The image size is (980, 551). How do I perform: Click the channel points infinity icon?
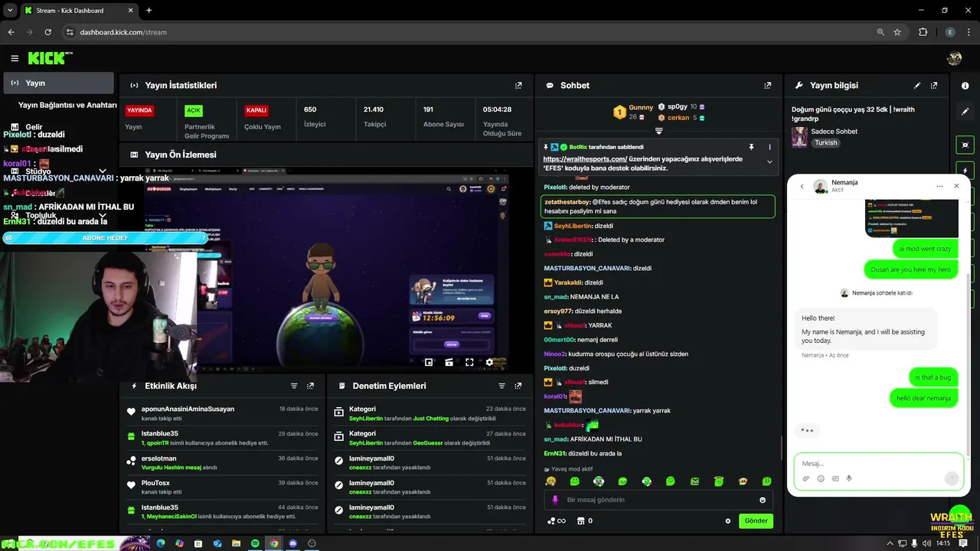coord(557,521)
